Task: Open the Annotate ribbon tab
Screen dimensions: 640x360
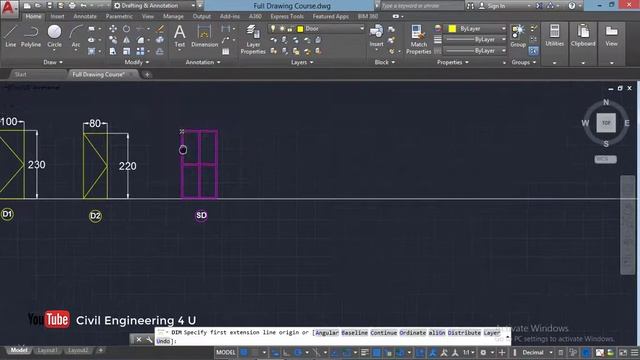Action: pyautogui.click(x=85, y=16)
